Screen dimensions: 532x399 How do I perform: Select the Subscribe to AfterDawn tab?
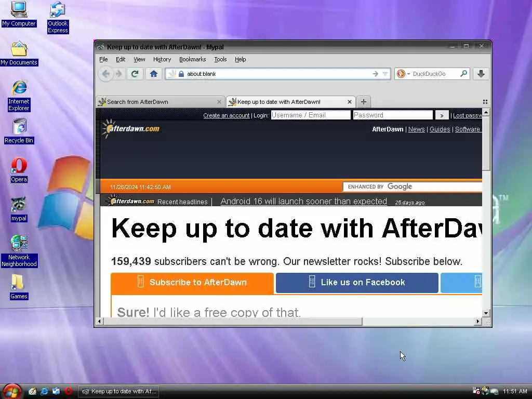click(192, 282)
